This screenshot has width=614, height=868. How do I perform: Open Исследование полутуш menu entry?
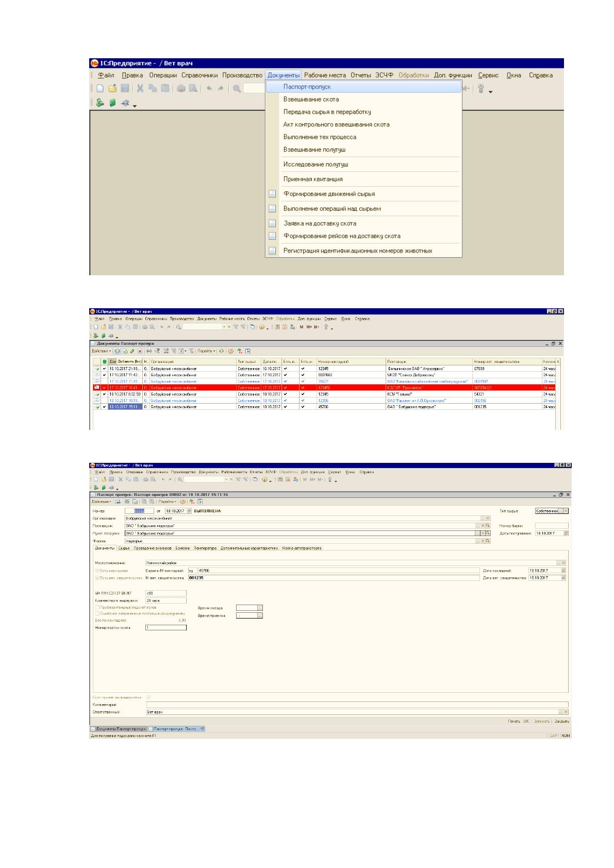316,164
